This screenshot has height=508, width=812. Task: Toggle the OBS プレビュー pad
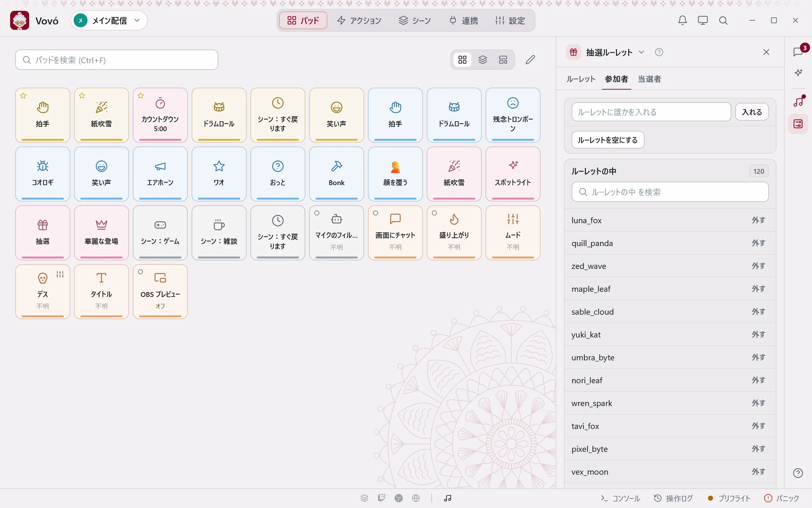(160, 291)
